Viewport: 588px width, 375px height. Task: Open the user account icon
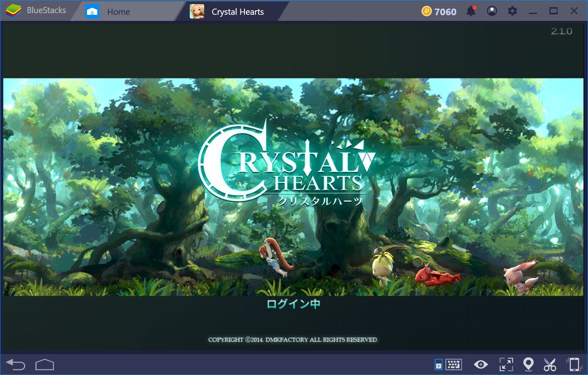(492, 11)
